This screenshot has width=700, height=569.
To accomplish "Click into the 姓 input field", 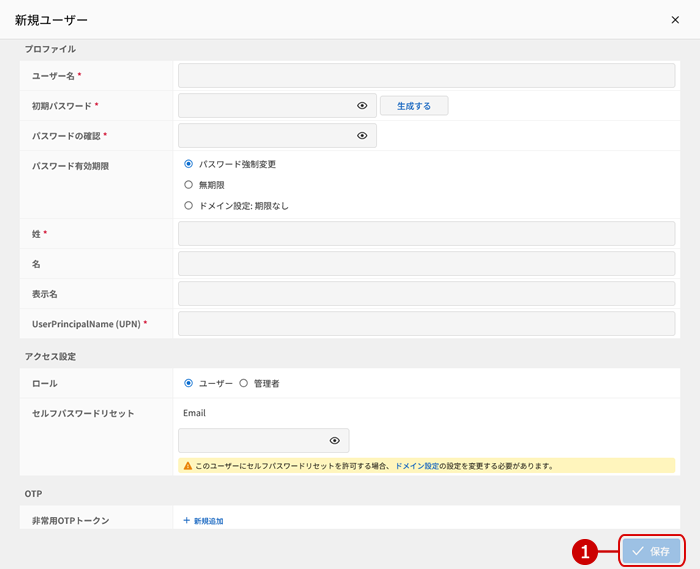I will (x=426, y=233).
